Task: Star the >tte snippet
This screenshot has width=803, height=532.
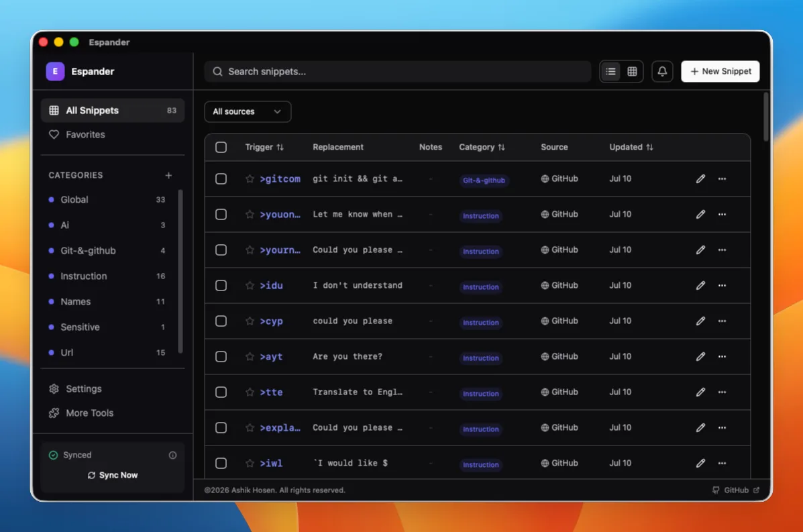Action: pyautogui.click(x=250, y=392)
